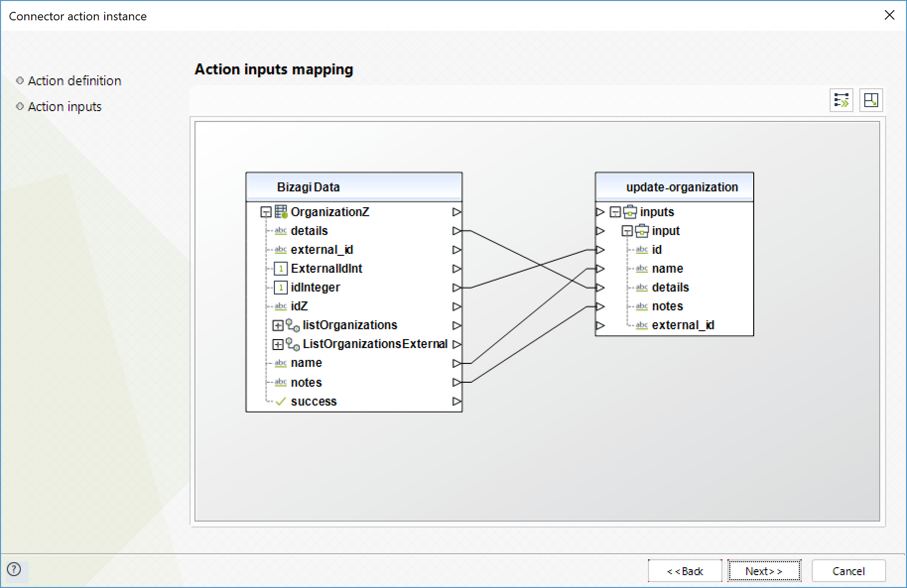Select the external_id field in Bizagi Data
The image size is (907, 588).
point(322,250)
